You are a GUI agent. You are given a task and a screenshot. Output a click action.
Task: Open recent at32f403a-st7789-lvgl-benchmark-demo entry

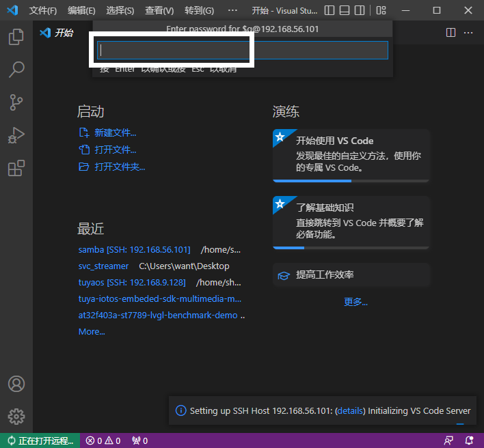158,315
